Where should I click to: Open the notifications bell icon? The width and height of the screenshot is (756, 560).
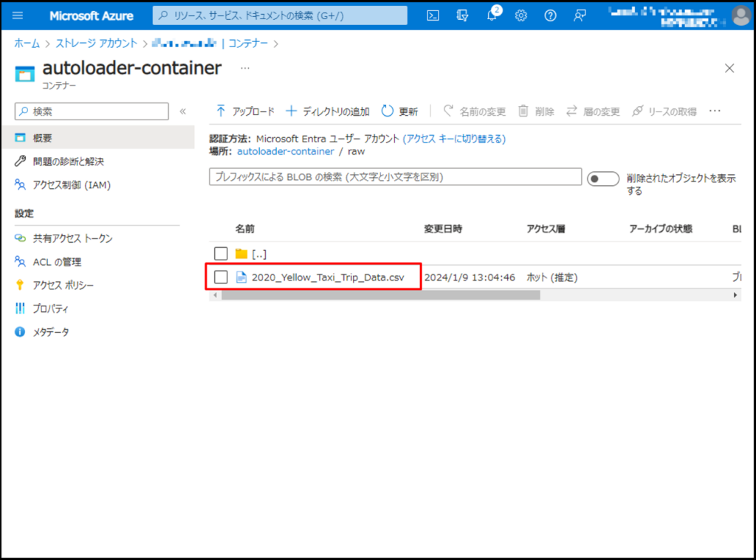point(492,15)
